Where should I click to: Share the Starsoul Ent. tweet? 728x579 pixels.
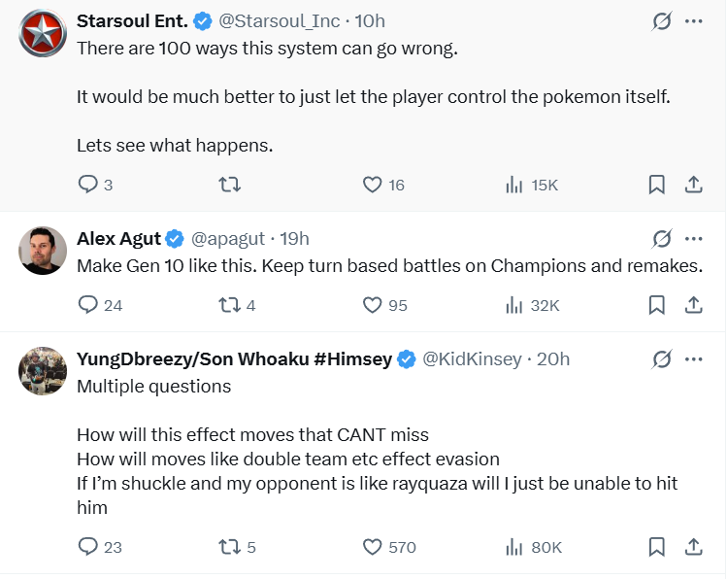[694, 185]
